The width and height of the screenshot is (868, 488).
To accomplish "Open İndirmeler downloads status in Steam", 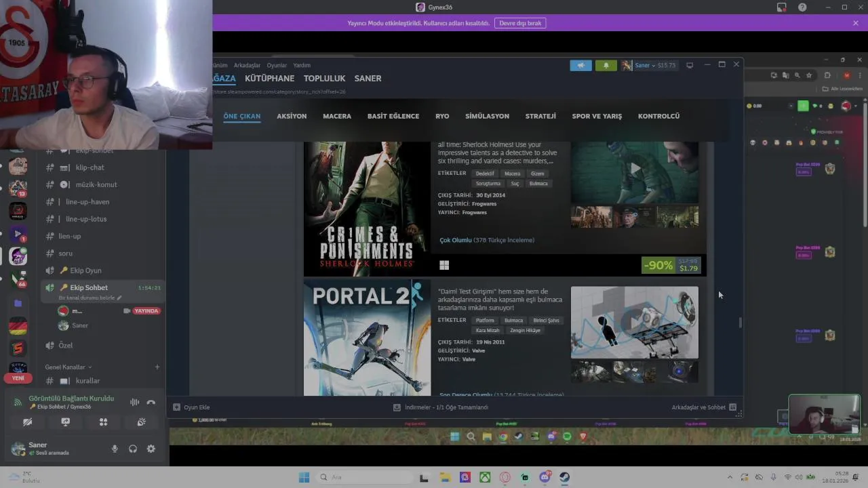I will [x=441, y=407].
